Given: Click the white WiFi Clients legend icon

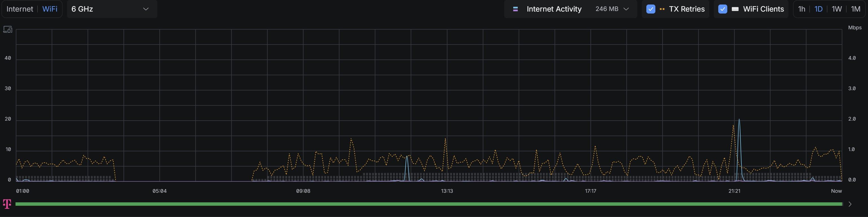Looking at the screenshot, I should coord(735,9).
